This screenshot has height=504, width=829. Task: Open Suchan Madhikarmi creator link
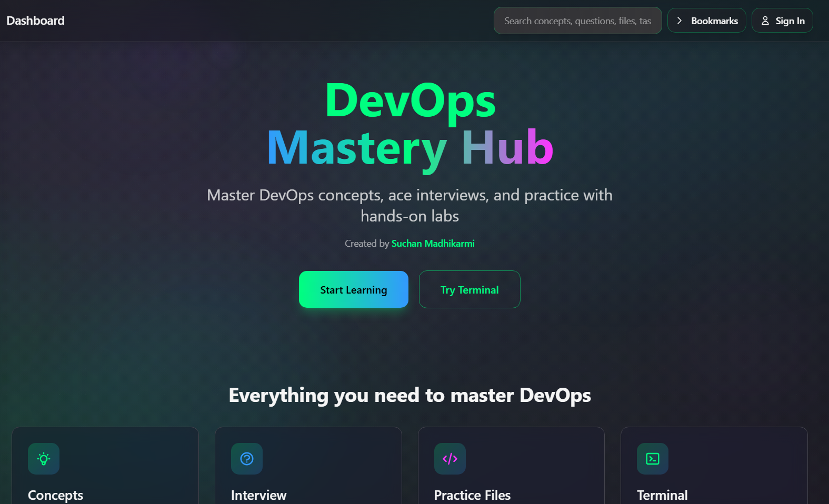click(x=433, y=244)
